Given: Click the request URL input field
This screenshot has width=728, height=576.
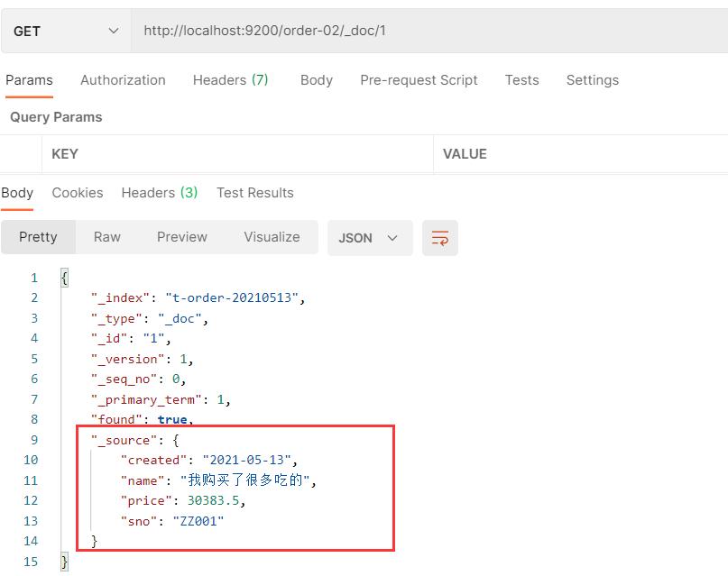Looking at the screenshot, I should 361,30.
